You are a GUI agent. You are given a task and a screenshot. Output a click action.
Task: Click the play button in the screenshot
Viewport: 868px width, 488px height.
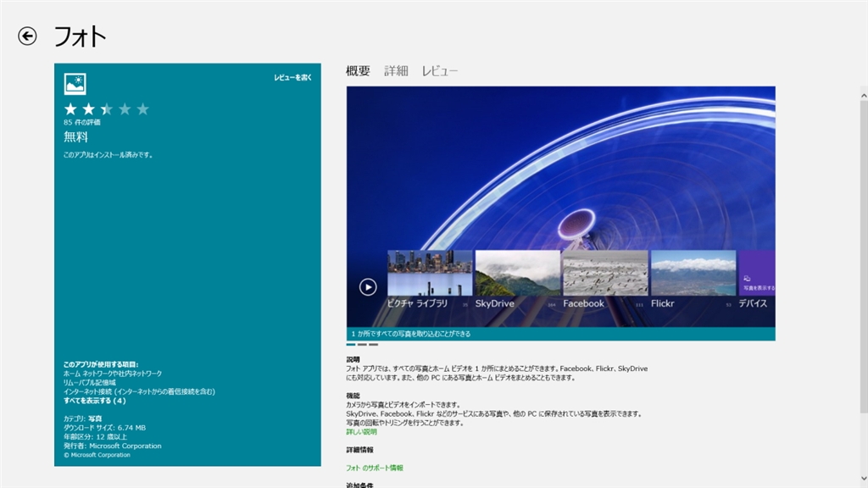[368, 286]
